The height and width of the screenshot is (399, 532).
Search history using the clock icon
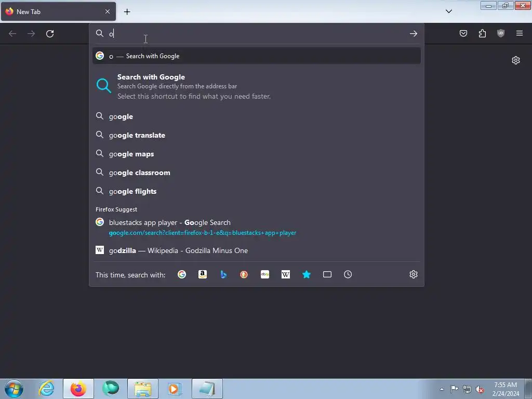click(x=348, y=274)
